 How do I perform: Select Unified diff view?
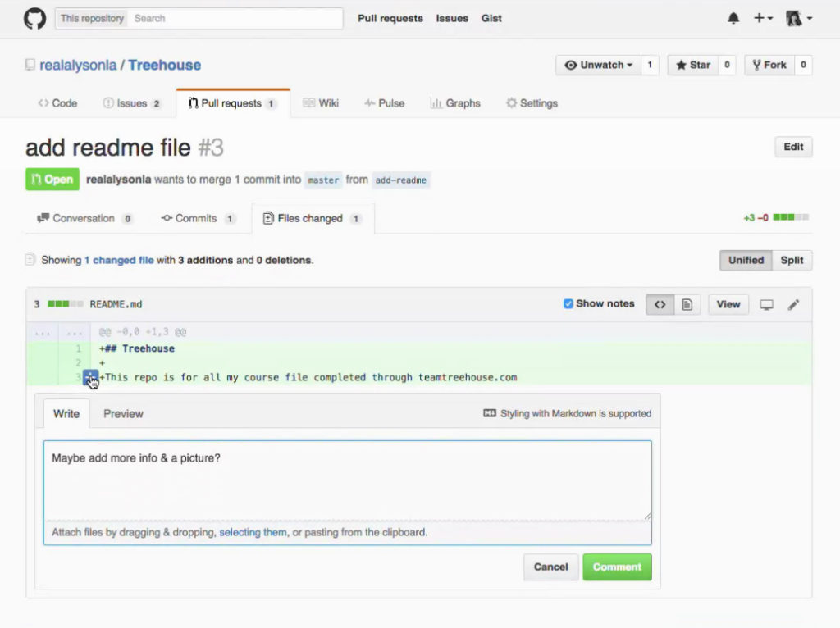(746, 260)
